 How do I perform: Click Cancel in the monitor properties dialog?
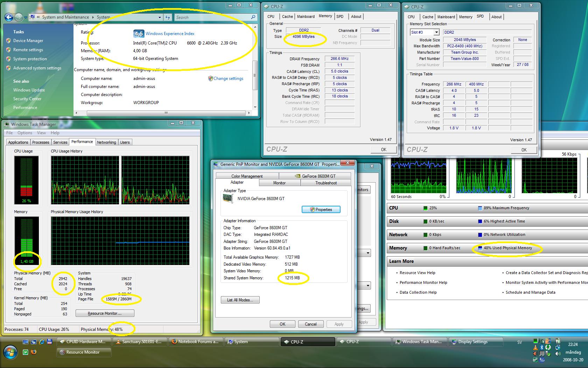coord(310,324)
